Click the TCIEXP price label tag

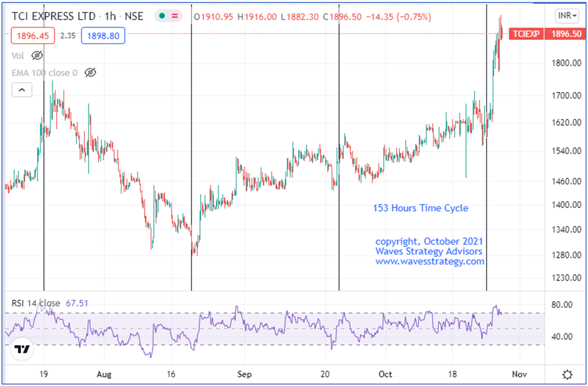(526, 34)
